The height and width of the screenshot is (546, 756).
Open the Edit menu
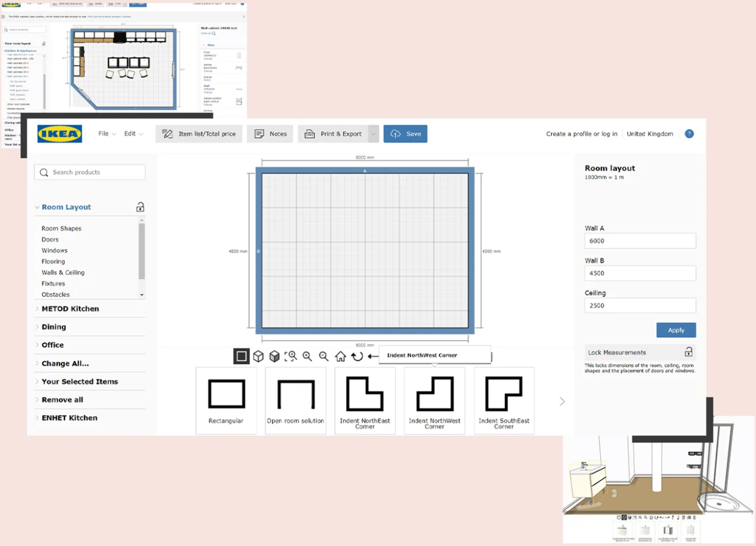point(133,134)
